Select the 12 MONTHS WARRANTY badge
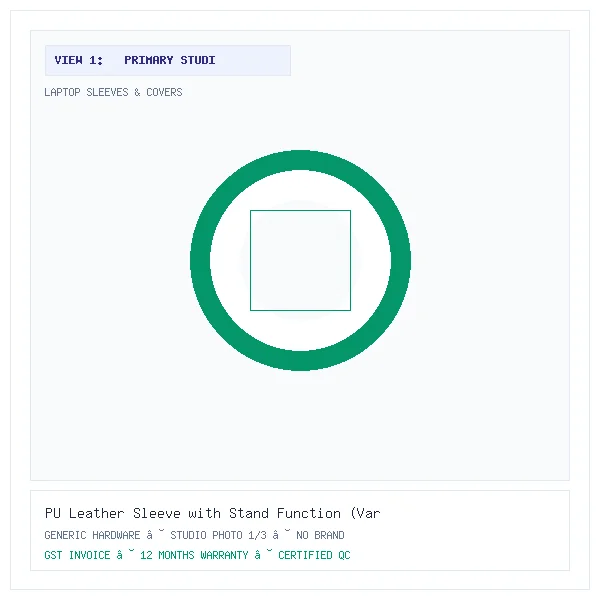600x600 pixels. coord(194,555)
